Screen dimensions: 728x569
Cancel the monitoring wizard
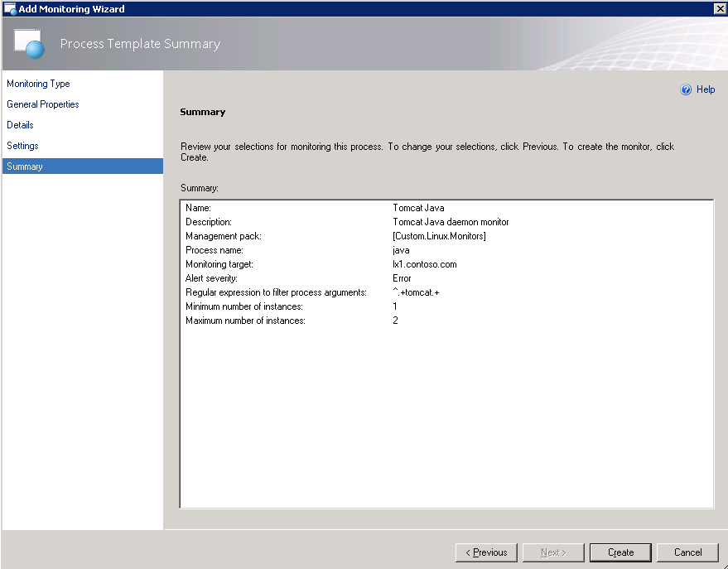(687, 552)
